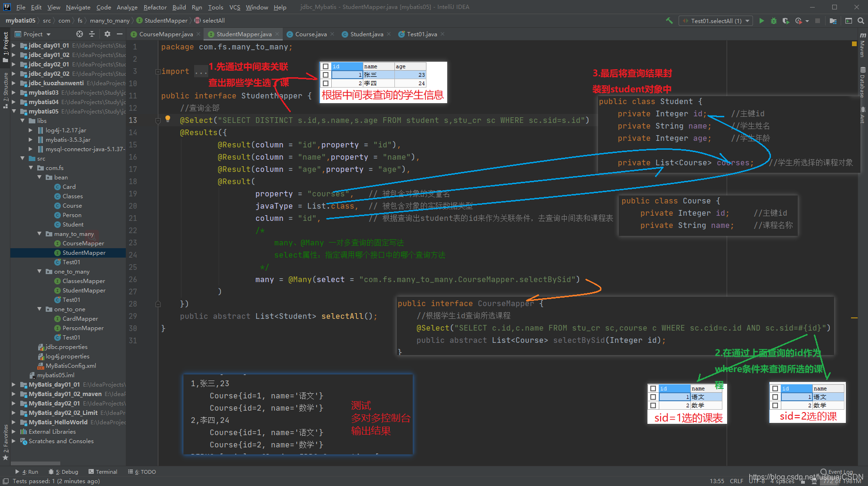Open the Event Log
Screen dimensions: 868x486
point(837,472)
